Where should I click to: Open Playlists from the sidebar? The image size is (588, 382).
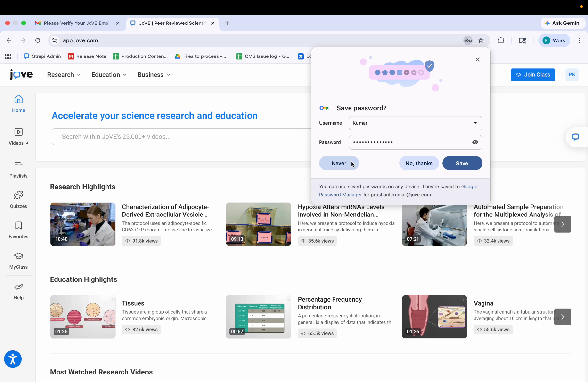point(18,169)
